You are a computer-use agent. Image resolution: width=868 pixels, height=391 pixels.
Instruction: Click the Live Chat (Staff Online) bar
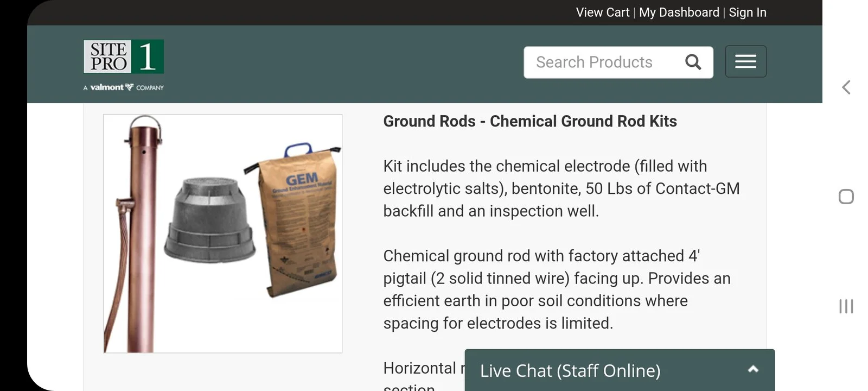click(x=620, y=370)
